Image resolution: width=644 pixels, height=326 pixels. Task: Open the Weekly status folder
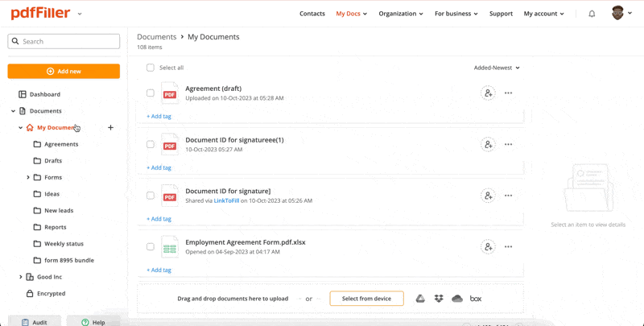64,244
